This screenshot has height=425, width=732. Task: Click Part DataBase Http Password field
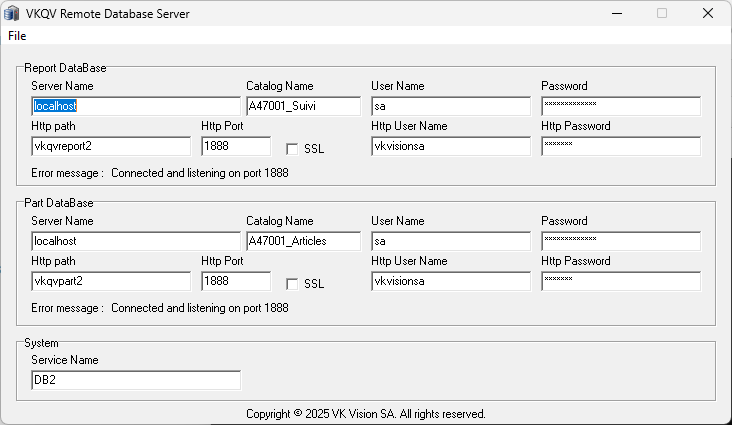point(620,281)
